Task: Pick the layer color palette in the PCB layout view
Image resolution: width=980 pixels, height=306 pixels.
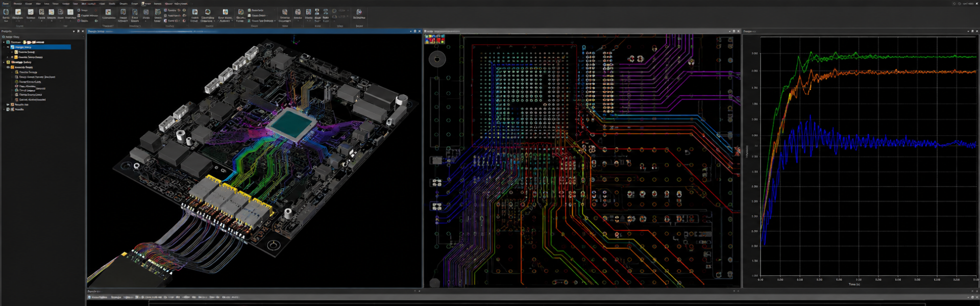Action: 435,39
